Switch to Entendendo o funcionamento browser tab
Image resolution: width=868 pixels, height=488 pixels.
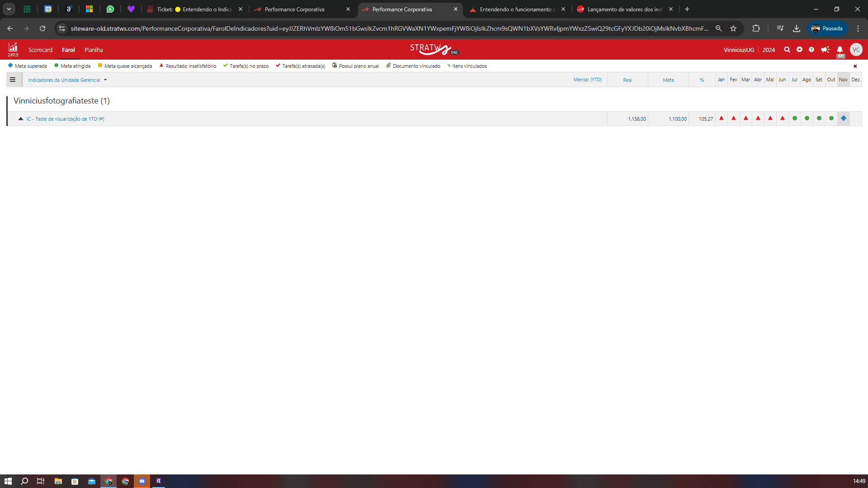pos(517,9)
